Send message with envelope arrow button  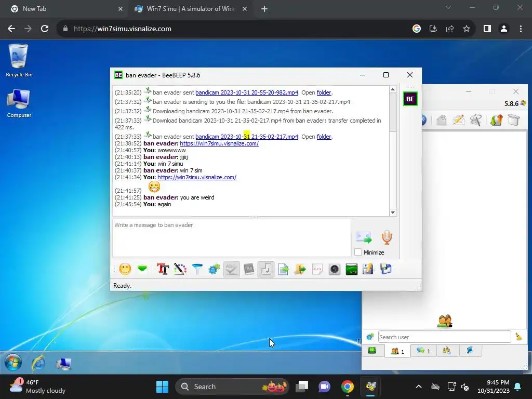click(x=364, y=237)
